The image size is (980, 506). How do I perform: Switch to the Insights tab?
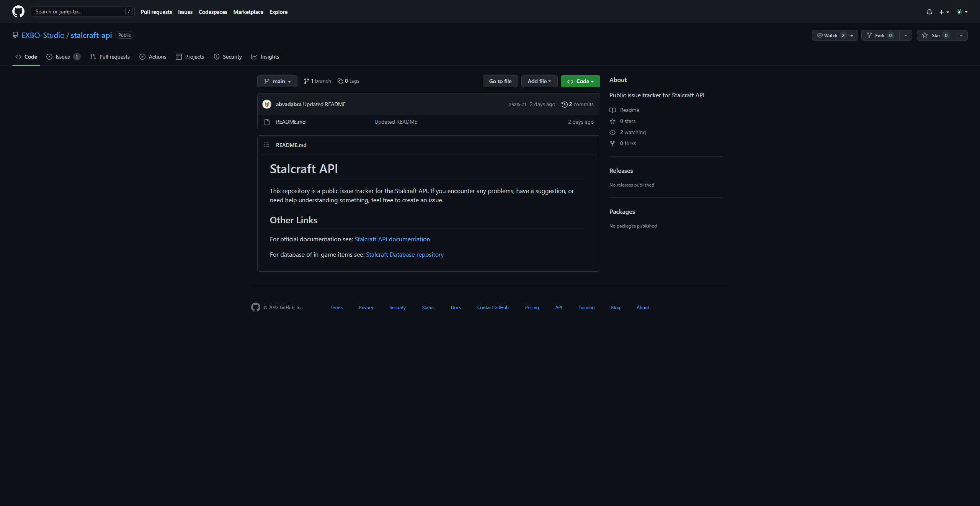tap(265, 57)
